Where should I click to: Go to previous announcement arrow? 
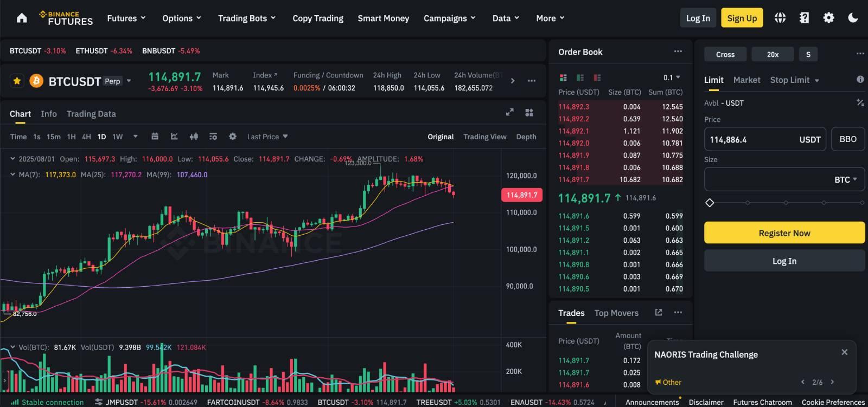tap(803, 382)
